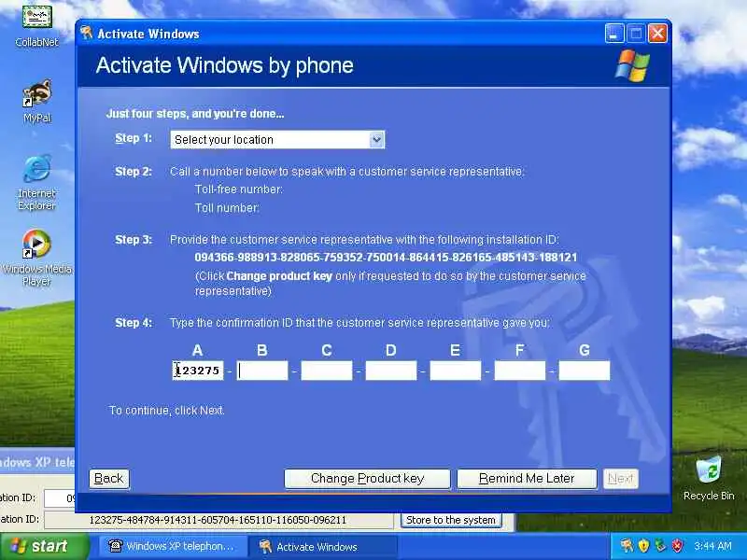The height and width of the screenshot is (560, 747).
Task: Click Change Product key button
Action: tap(367, 479)
